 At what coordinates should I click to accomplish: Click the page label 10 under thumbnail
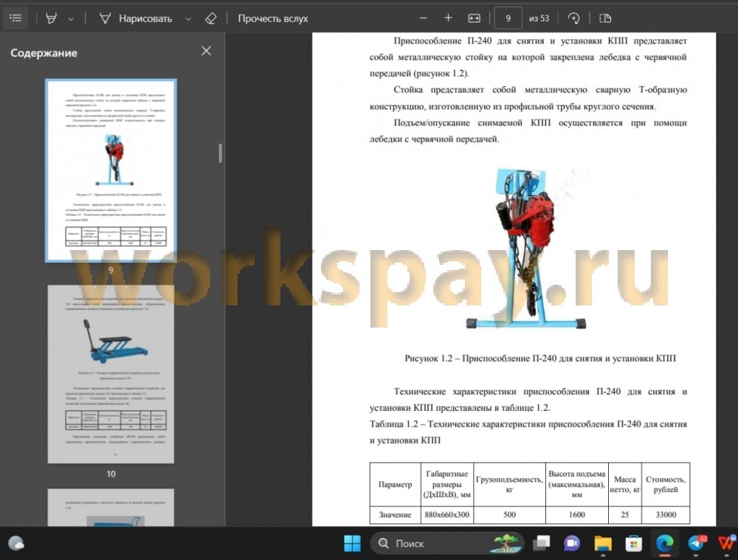tap(111, 474)
